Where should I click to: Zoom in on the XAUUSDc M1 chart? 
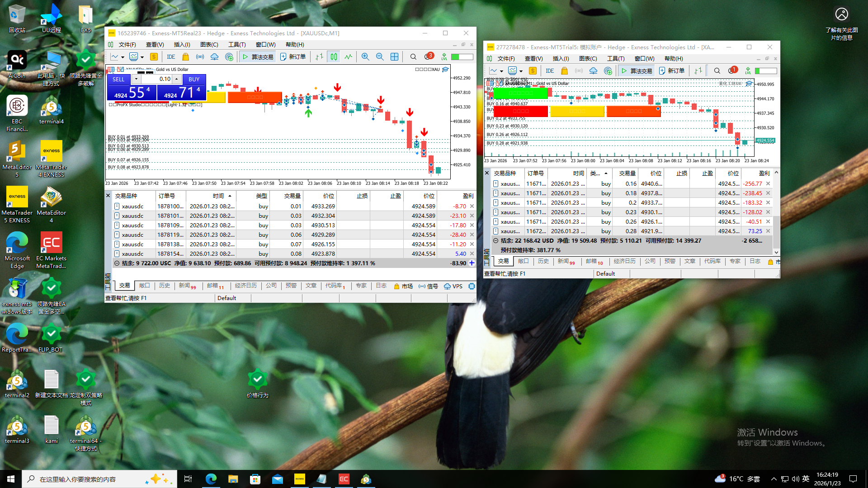365,57
